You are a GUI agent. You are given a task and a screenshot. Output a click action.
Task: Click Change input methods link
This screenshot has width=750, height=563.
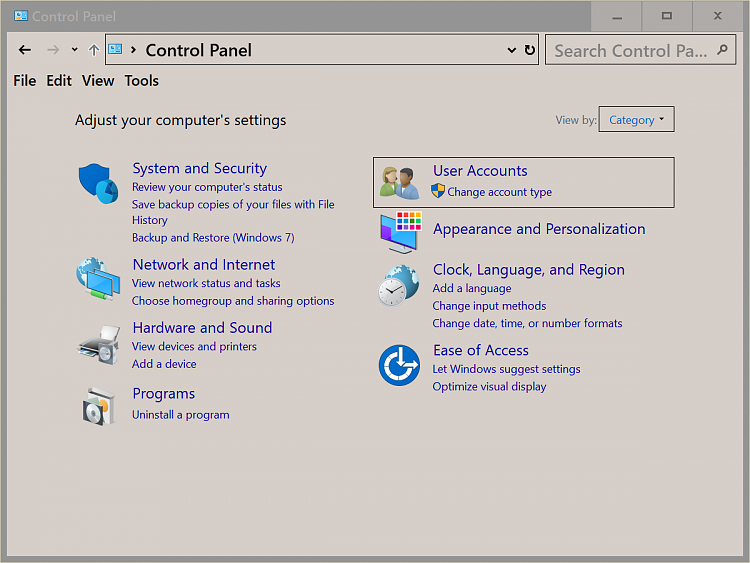(x=489, y=306)
